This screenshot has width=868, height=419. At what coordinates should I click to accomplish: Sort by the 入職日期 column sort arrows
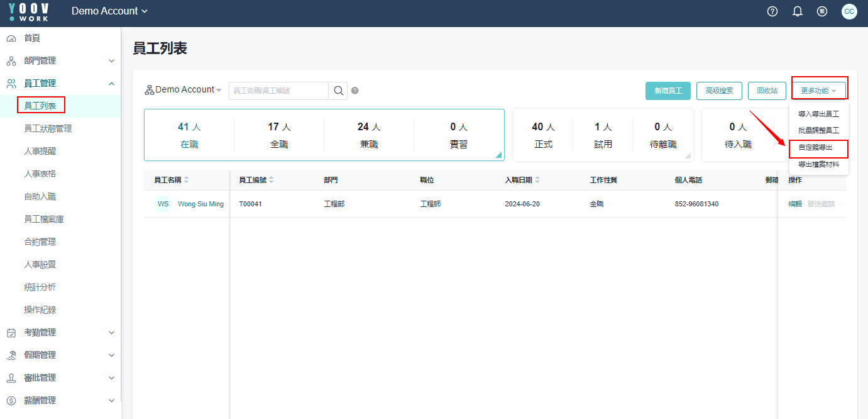coord(537,180)
